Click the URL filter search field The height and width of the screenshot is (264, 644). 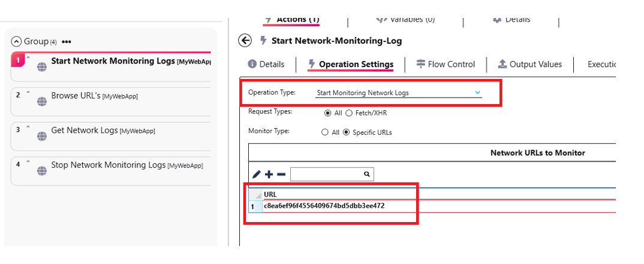click(x=326, y=174)
